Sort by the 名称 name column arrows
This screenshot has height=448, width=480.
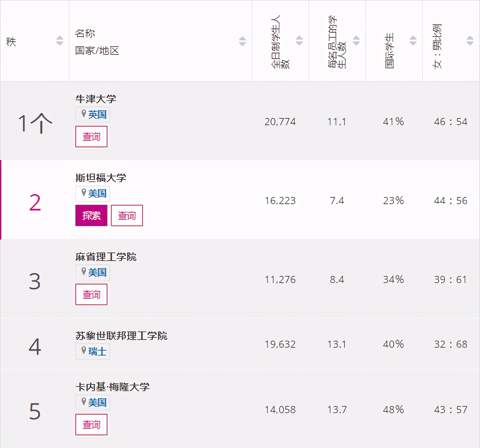[x=242, y=41]
